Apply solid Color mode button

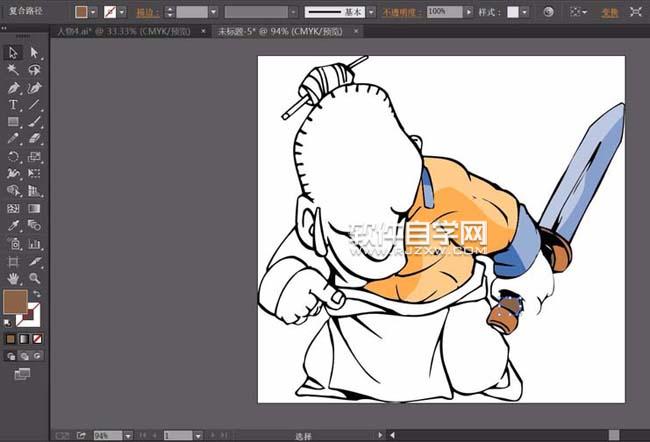point(10,339)
